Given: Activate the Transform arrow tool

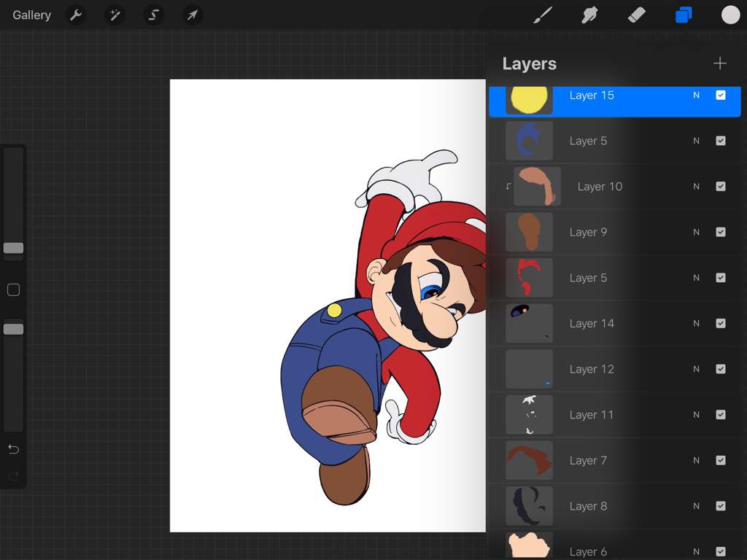Looking at the screenshot, I should click(193, 15).
